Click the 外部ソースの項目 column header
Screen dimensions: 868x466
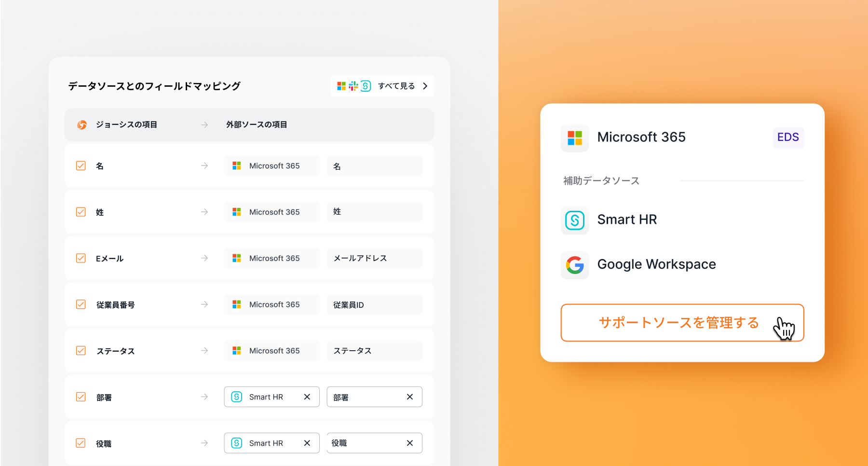pos(257,125)
